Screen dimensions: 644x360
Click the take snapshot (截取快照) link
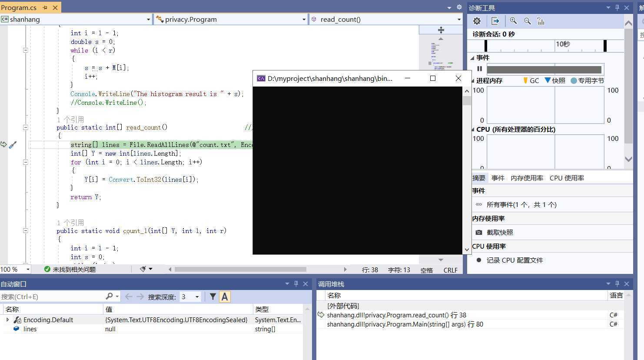coord(500,232)
